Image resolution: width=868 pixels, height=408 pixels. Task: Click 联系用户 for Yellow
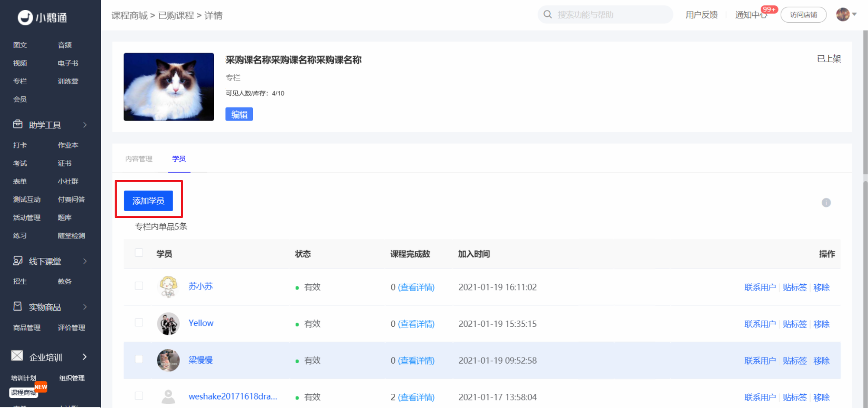760,324
